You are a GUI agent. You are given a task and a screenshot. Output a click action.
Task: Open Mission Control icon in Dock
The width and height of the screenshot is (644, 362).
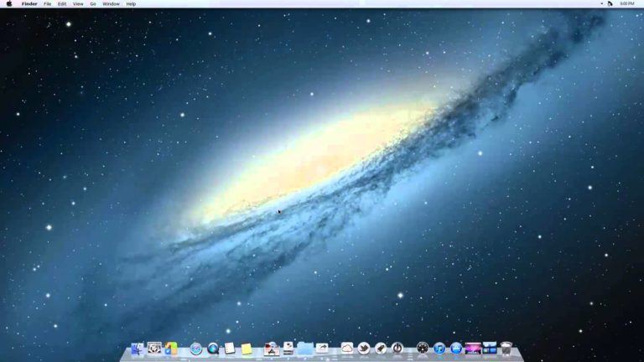[490, 349]
